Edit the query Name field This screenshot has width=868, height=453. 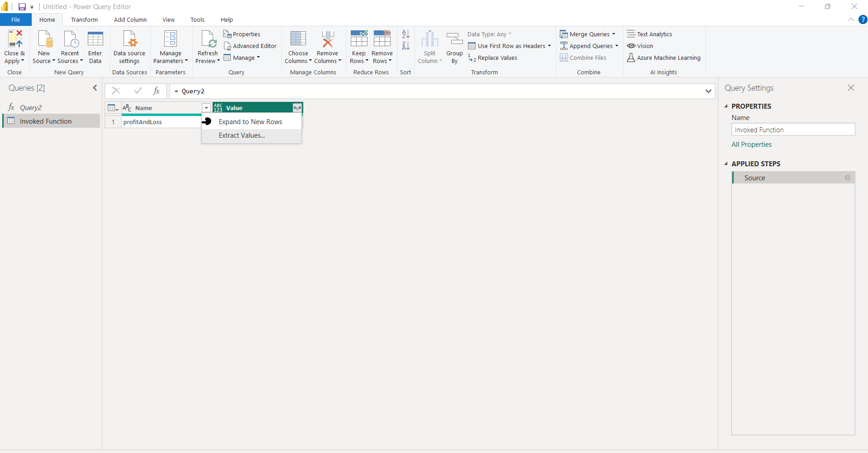pyautogui.click(x=793, y=130)
